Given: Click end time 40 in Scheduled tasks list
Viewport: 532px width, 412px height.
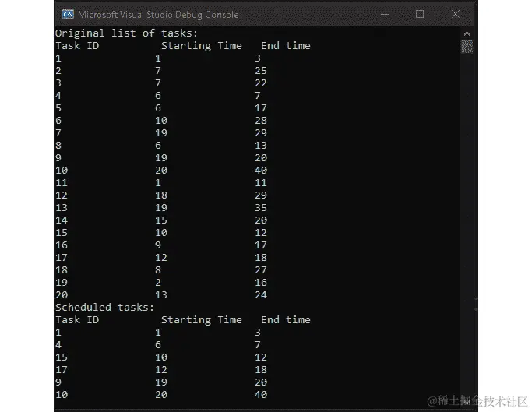Looking at the screenshot, I should click(x=261, y=394).
